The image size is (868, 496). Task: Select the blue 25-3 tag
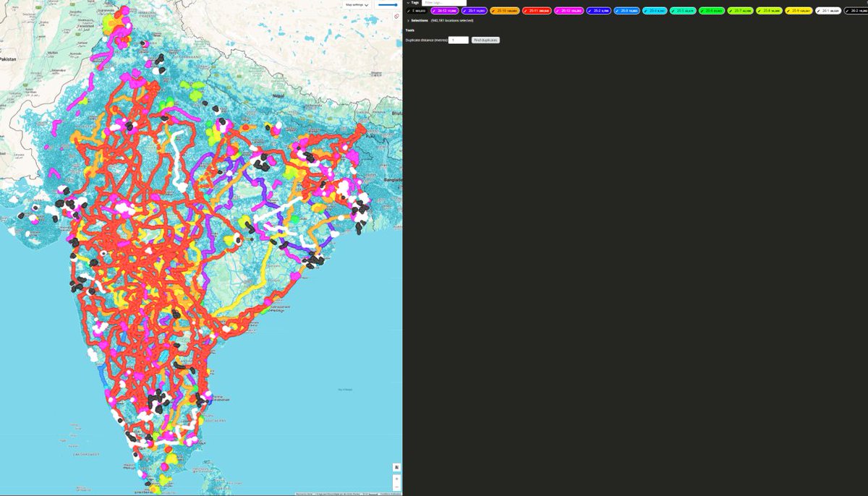[x=626, y=11]
